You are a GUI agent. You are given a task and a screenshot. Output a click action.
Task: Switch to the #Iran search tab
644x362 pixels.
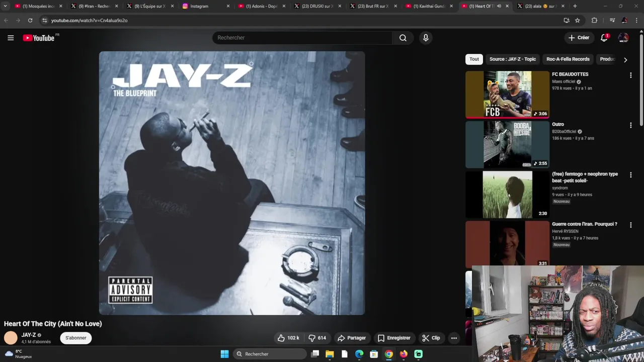tap(94, 6)
